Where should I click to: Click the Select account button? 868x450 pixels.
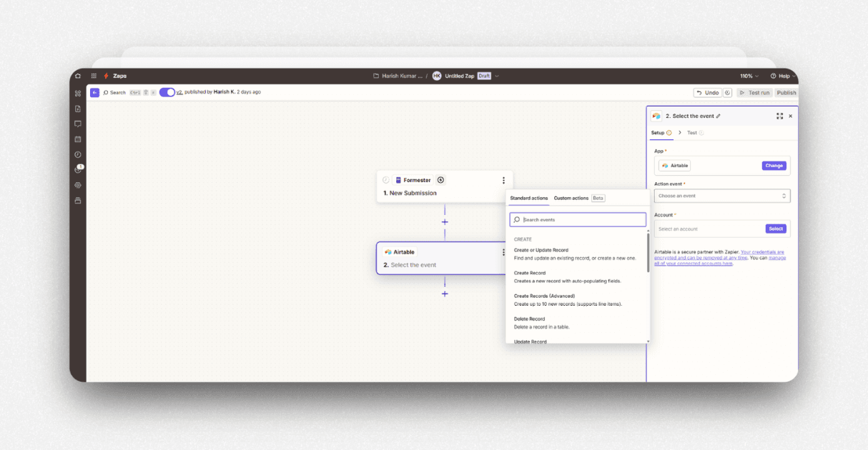tap(776, 229)
